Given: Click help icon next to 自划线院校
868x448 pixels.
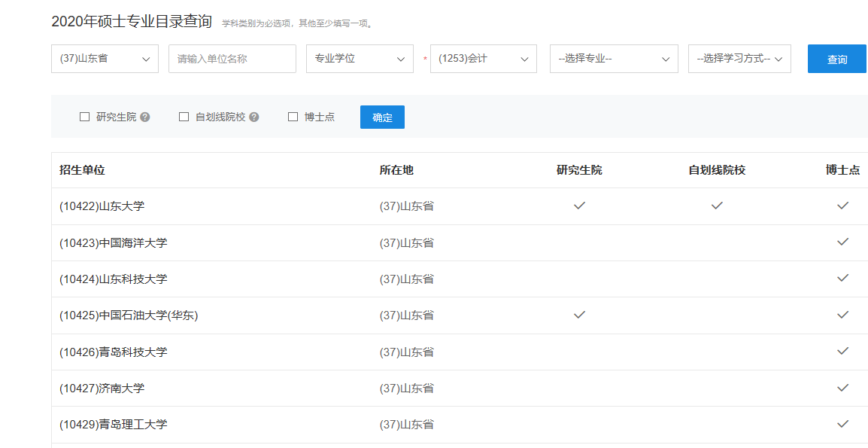Looking at the screenshot, I should 254,117.
